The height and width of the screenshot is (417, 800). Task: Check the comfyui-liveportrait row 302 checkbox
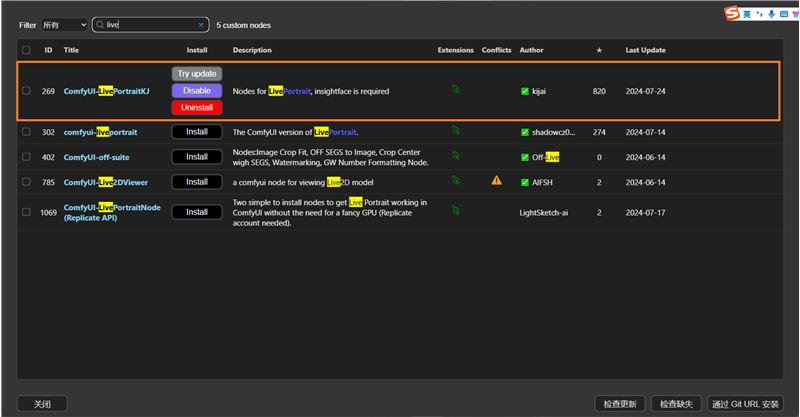26,132
